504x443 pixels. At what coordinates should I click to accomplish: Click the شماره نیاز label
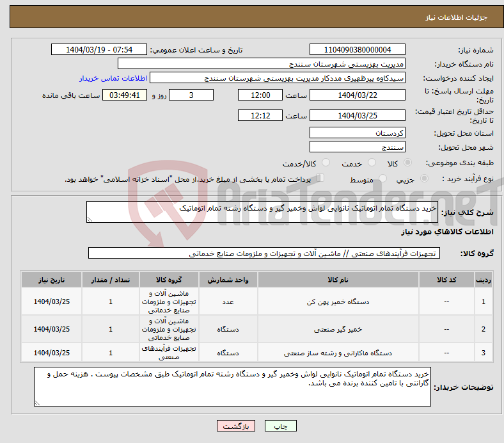point(476,50)
